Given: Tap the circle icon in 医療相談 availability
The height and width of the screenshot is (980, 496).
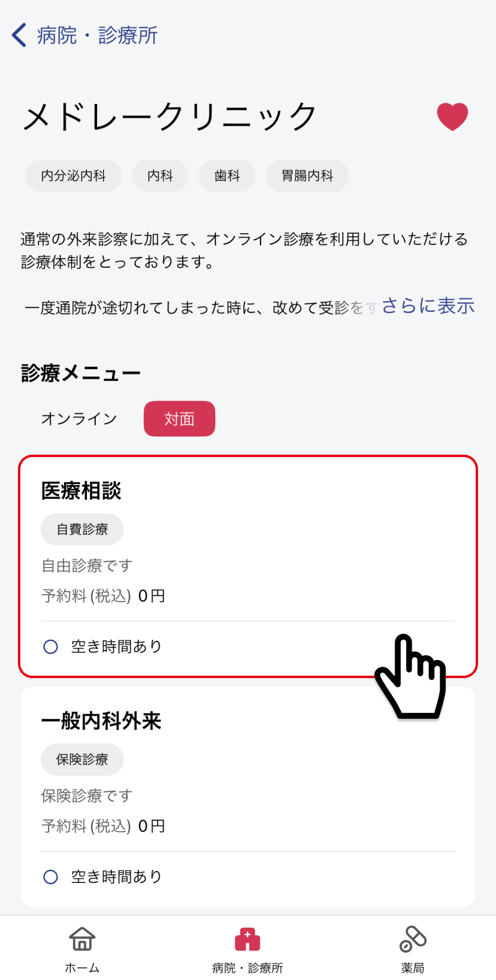Looking at the screenshot, I should (x=51, y=647).
